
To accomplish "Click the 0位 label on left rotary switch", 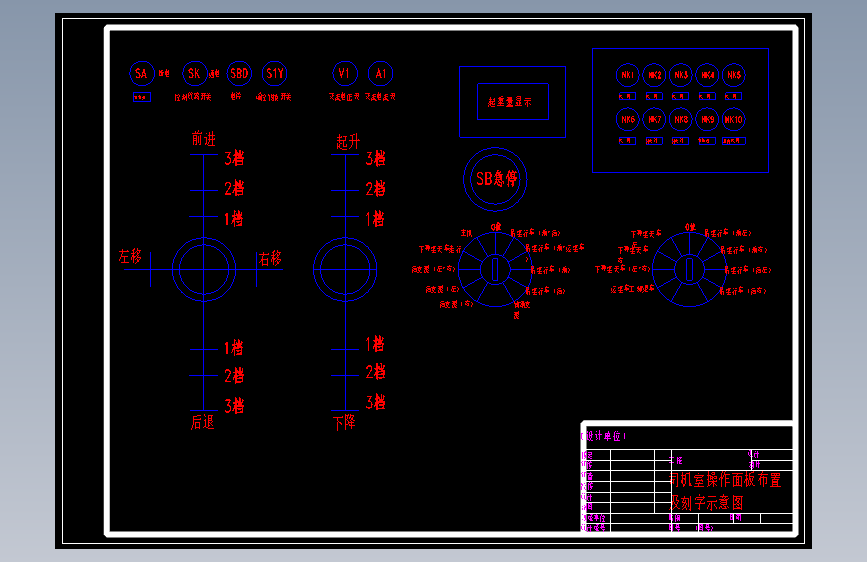I will 496,227.
